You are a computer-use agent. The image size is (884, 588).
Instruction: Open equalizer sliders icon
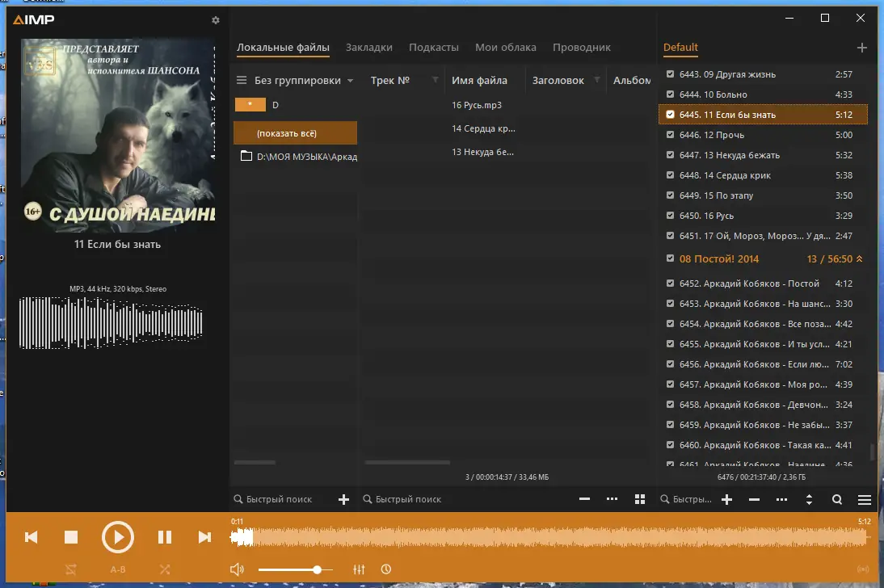point(359,569)
